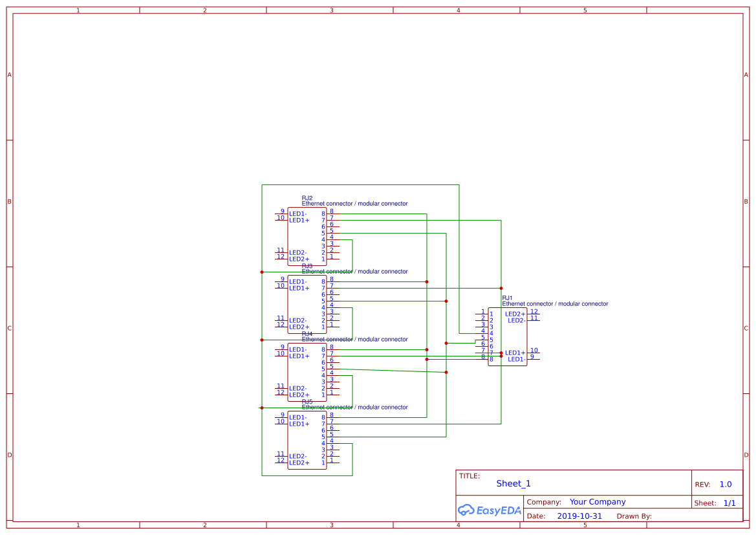756x535 pixels.
Task: Select the RJ1 designator label
Action: [x=508, y=298]
